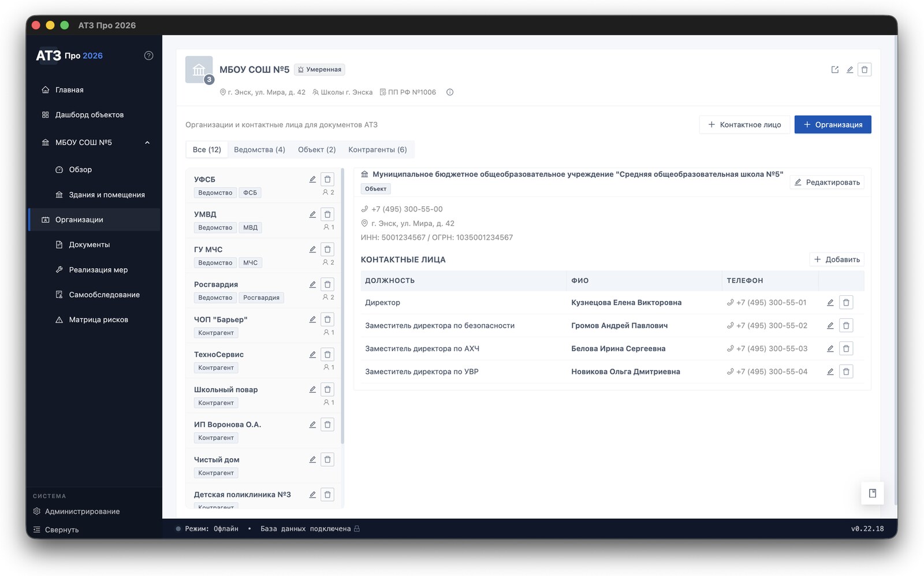Edit the ТехноСервис entry
Viewport: 924px width, 576px height.
pos(312,354)
